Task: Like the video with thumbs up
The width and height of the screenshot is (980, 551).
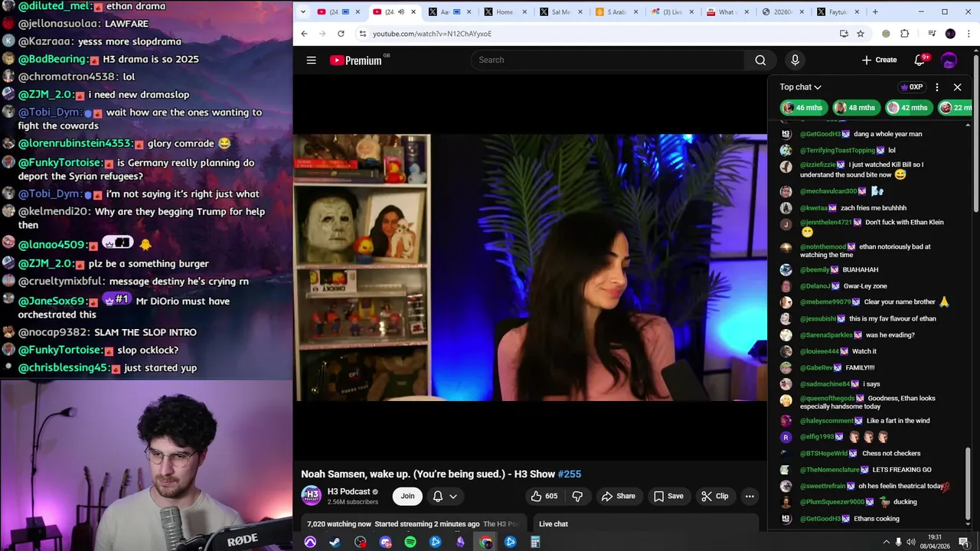Action: click(x=544, y=496)
